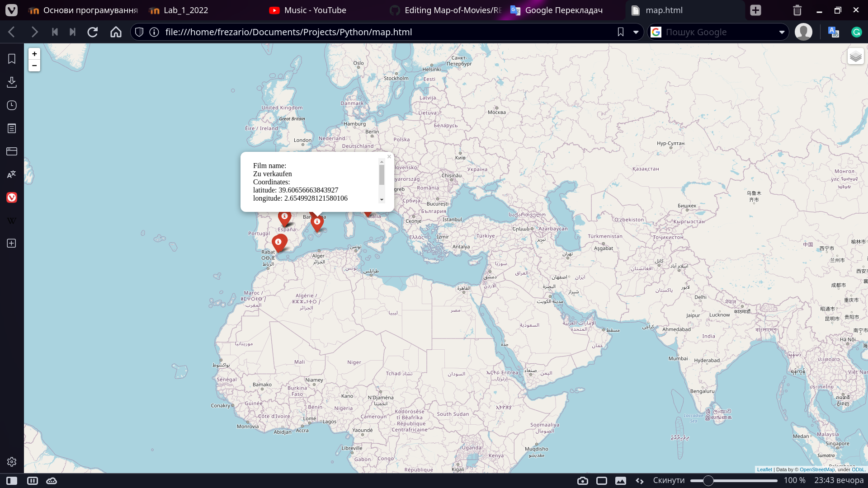Screen dimensions: 868x488
Task: Close the Zu verkaufen film popup
Action: (389, 156)
